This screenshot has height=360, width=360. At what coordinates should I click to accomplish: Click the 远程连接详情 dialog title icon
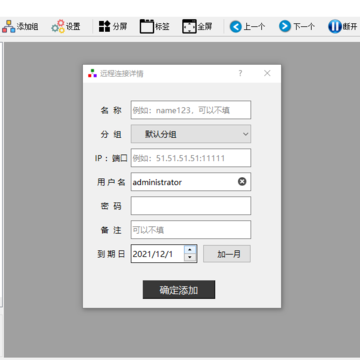[92, 73]
